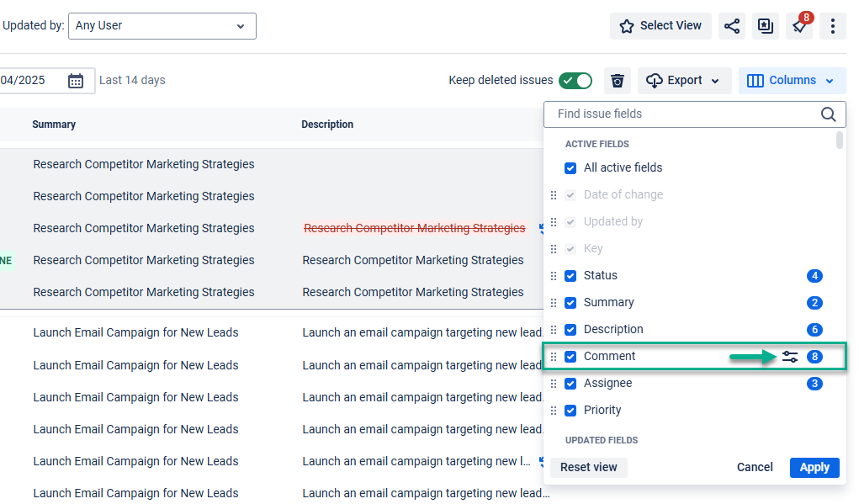The width and height of the screenshot is (859, 504).
Task: Click the search magnifier in field finder
Action: [x=828, y=114]
